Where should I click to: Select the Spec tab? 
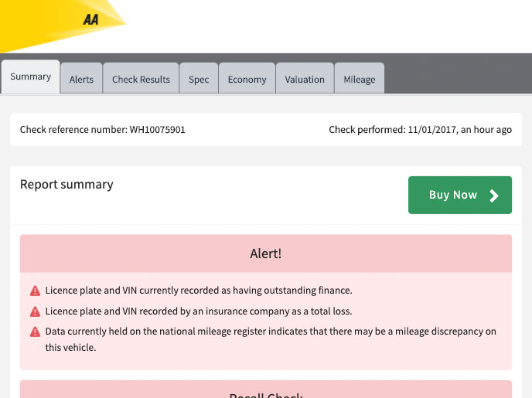click(199, 79)
